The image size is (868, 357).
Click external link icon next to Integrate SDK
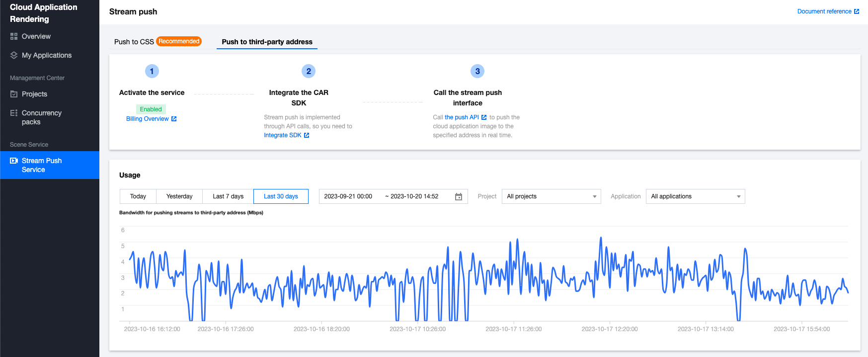(x=307, y=135)
